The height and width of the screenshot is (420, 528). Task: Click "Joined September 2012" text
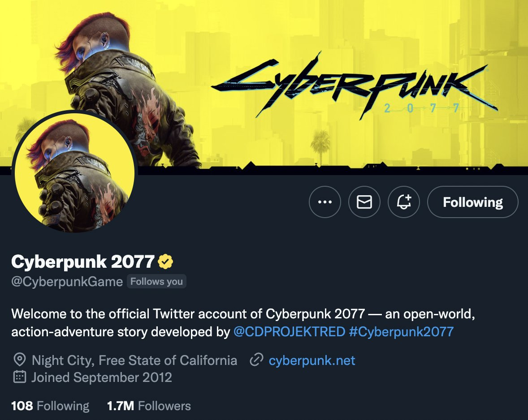coord(102,377)
